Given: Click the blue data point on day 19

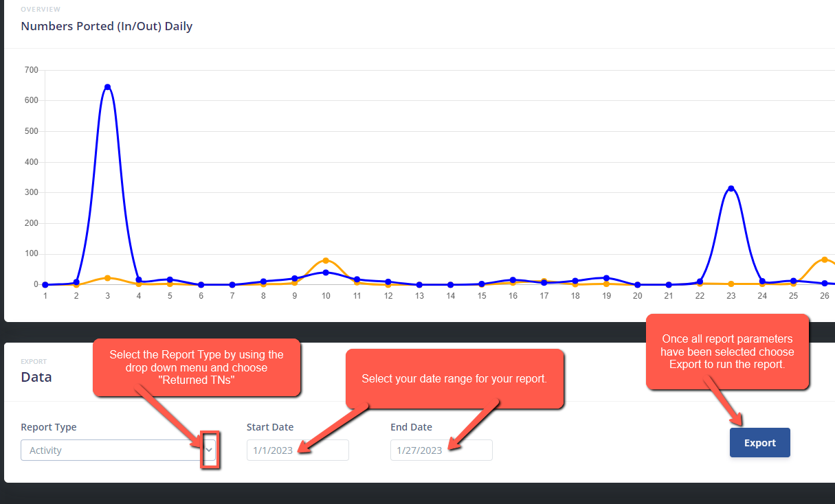Looking at the screenshot, I should pos(606,278).
